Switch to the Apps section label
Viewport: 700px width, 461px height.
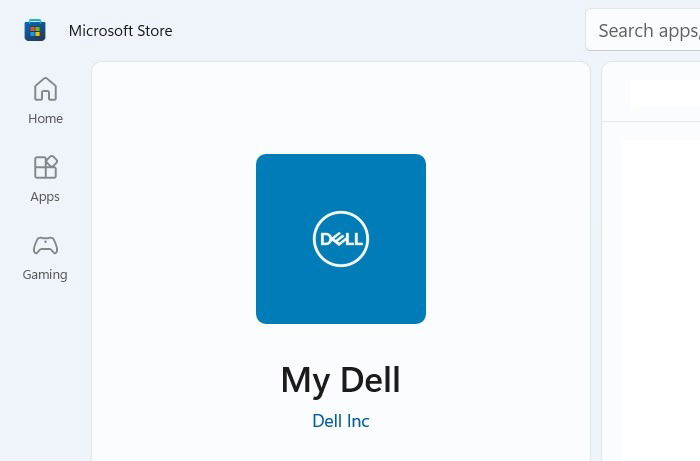[45, 197]
